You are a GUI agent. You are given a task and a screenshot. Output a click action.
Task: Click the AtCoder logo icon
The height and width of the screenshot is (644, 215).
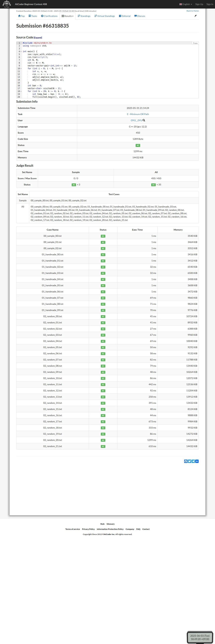tap(7, 4)
